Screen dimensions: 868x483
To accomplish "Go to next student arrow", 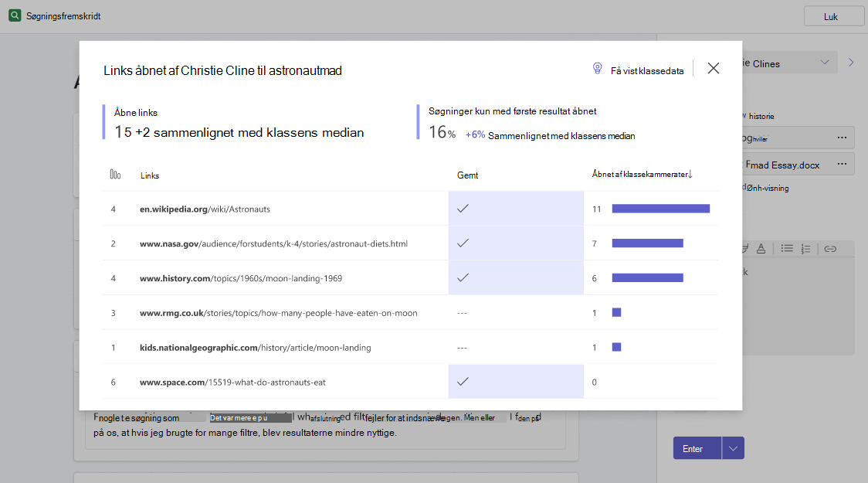I will coord(851,63).
